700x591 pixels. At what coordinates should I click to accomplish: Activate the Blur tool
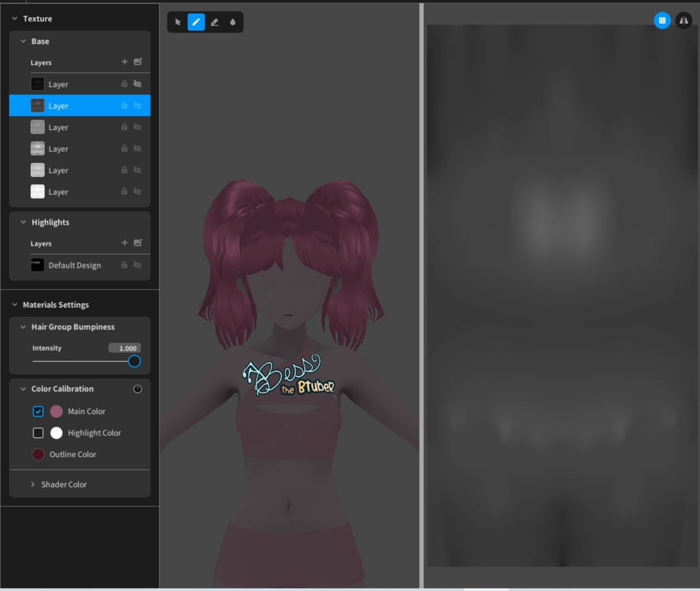[232, 21]
